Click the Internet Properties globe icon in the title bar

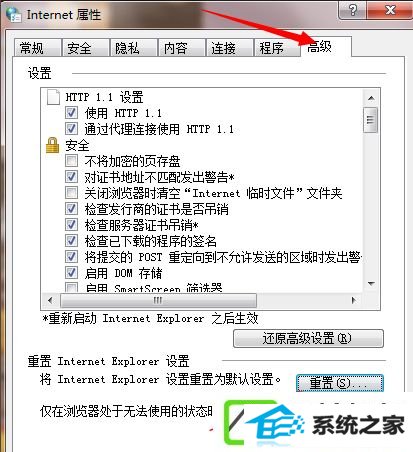[x=14, y=14]
